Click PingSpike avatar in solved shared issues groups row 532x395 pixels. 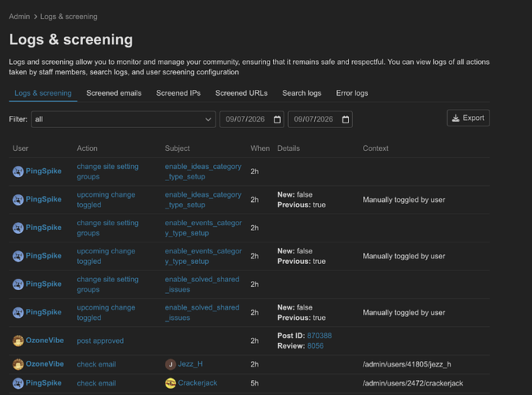[x=18, y=284]
